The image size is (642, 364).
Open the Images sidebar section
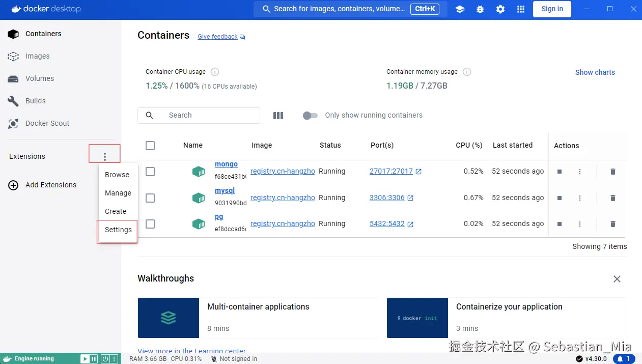pyautogui.click(x=61, y=56)
